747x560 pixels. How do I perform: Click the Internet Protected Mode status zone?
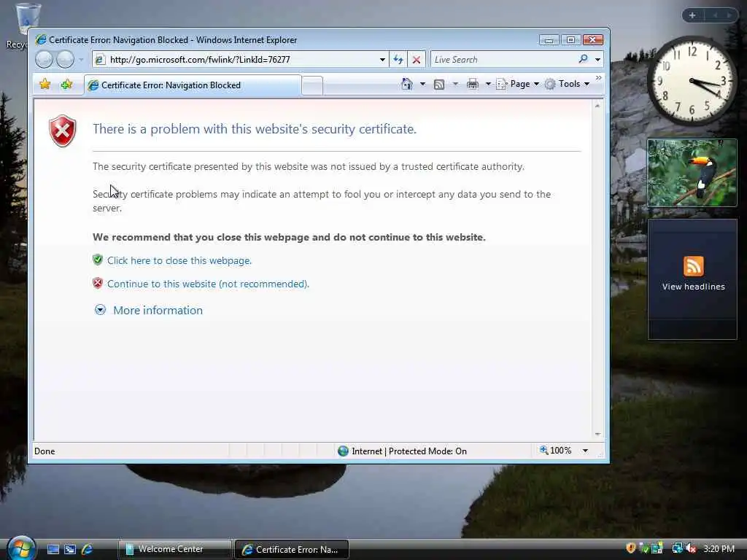pyautogui.click(x=403, y=451)
